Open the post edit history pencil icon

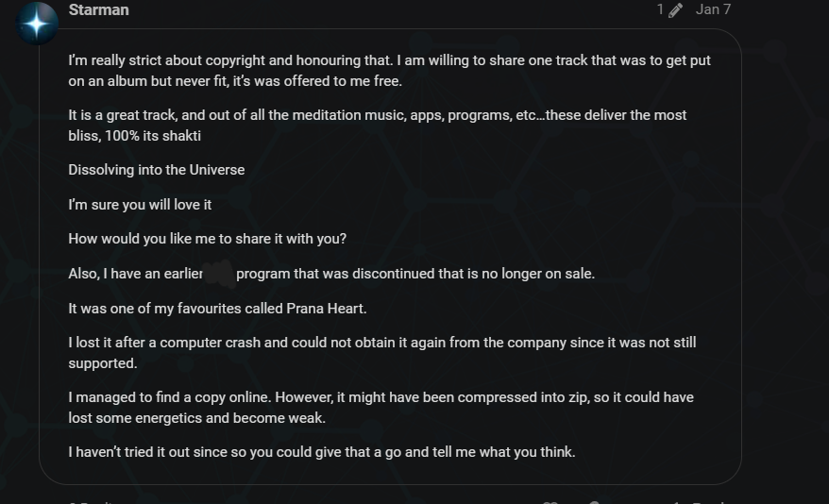[675, 10]
